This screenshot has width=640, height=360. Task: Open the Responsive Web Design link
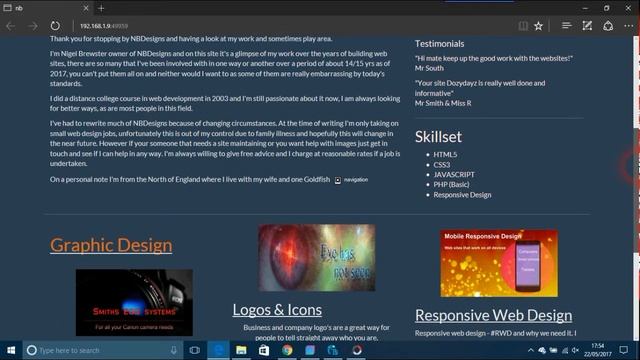(493, 315)
